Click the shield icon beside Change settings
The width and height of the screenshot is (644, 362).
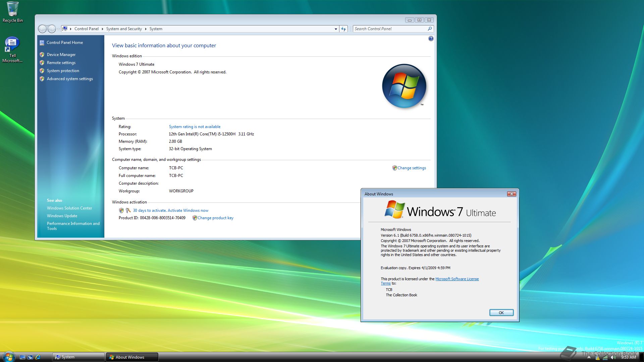coord(394,168)
